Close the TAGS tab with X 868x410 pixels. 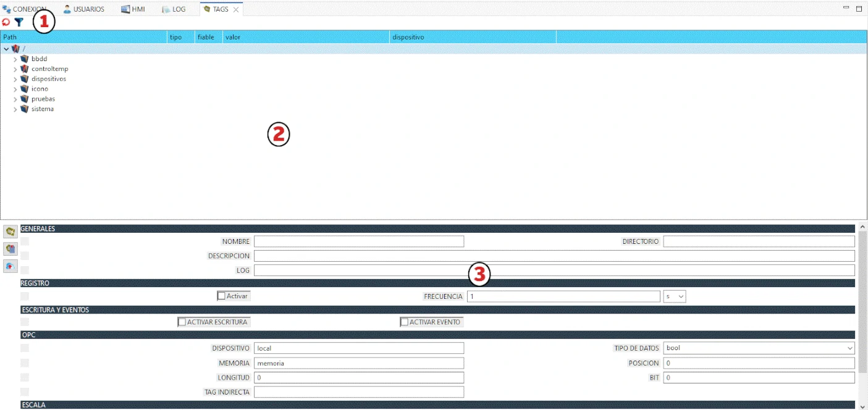pyautogui.click(x=236, y=10)
